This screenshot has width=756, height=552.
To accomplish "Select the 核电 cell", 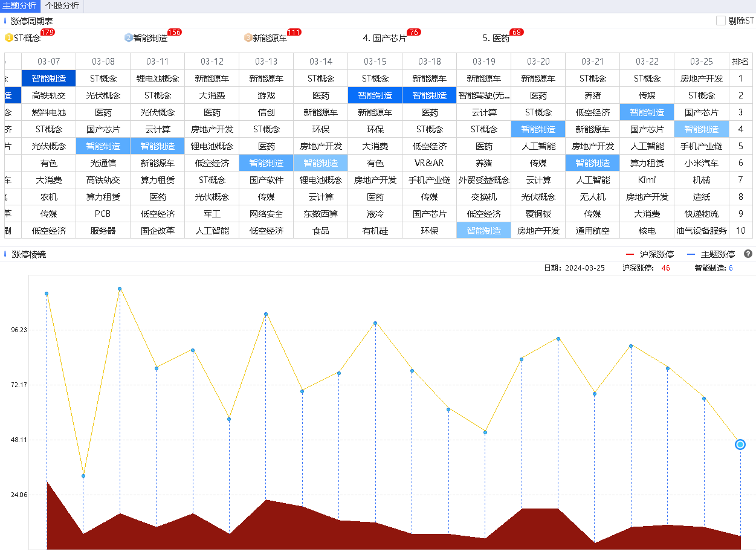I will pos(647,231).
